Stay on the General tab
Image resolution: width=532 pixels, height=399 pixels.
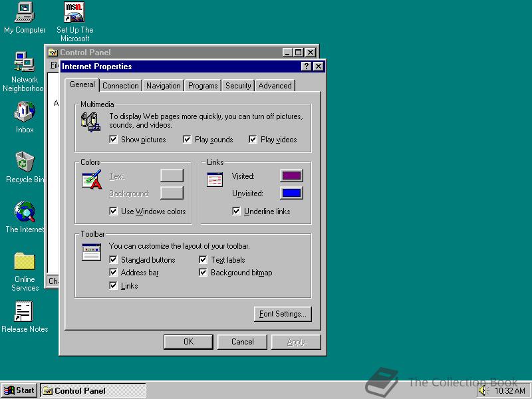pyautogui.click(x=82, y=84)
